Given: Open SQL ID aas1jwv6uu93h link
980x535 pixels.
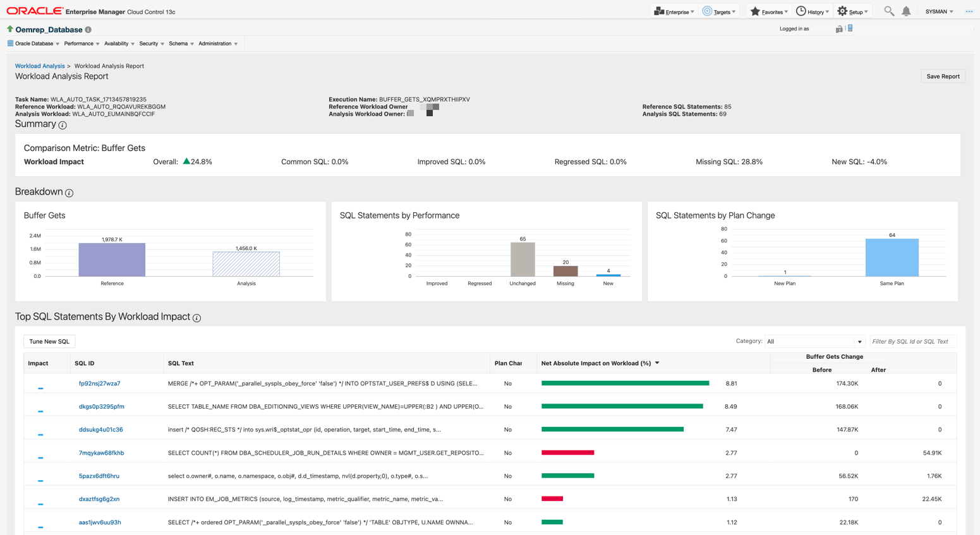Looking at the screenshot, I should point(100,522).
